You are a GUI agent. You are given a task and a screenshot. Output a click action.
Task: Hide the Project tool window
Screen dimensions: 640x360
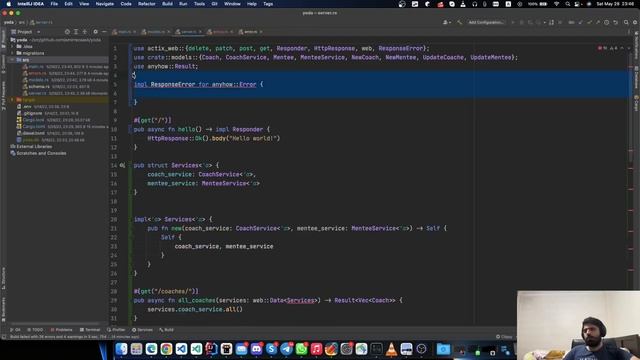pyautogui.click(x=104, y=31)
